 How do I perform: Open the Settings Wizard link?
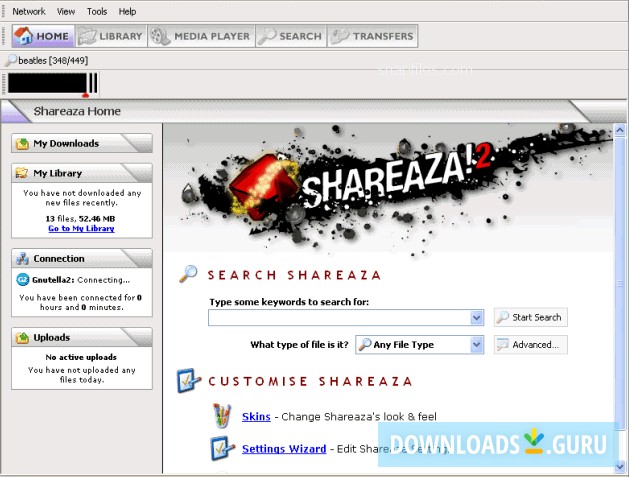[x=284, y=449]
